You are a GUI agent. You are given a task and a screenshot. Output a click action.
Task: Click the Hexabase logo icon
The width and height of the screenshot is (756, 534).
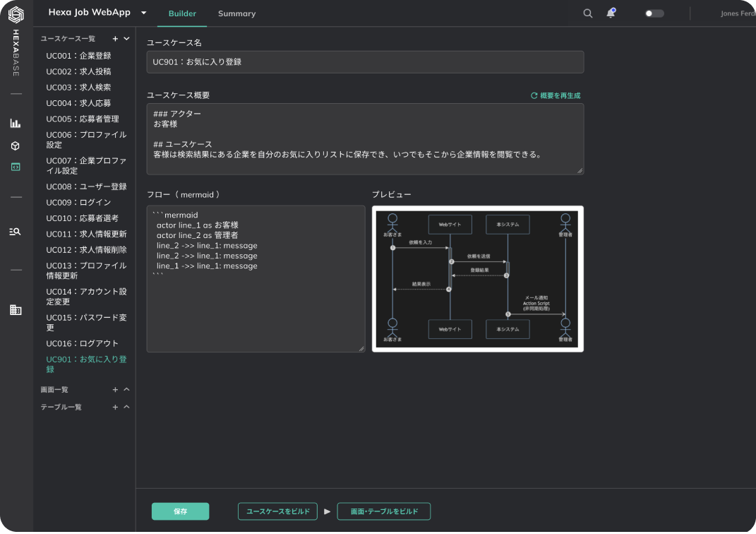pyautogui.click(x=16, y=14)
